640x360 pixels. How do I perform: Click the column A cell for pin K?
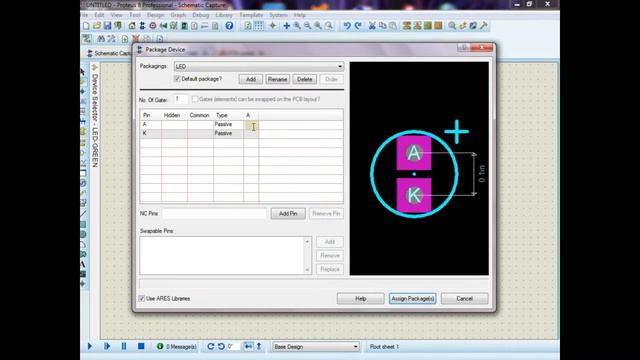point(251,133)
